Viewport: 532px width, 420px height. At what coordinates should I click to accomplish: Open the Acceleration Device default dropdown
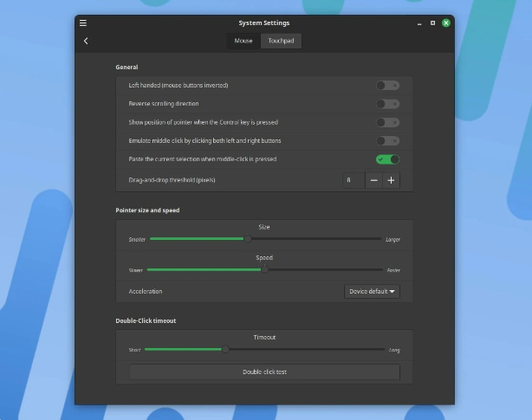click(x=372, y=292)
